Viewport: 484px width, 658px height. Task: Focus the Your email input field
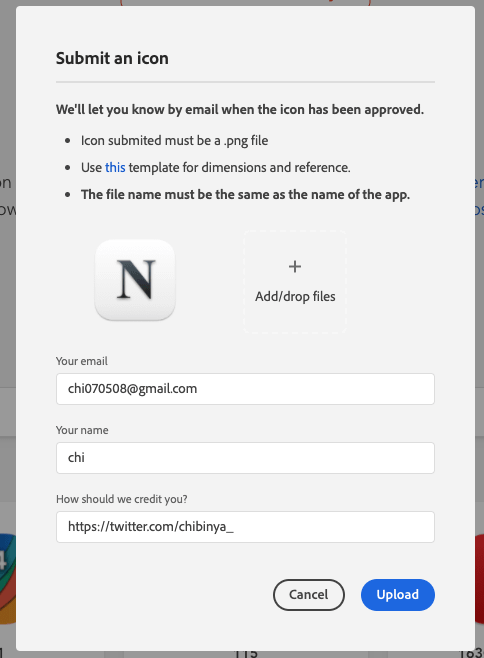pos(245,389)
